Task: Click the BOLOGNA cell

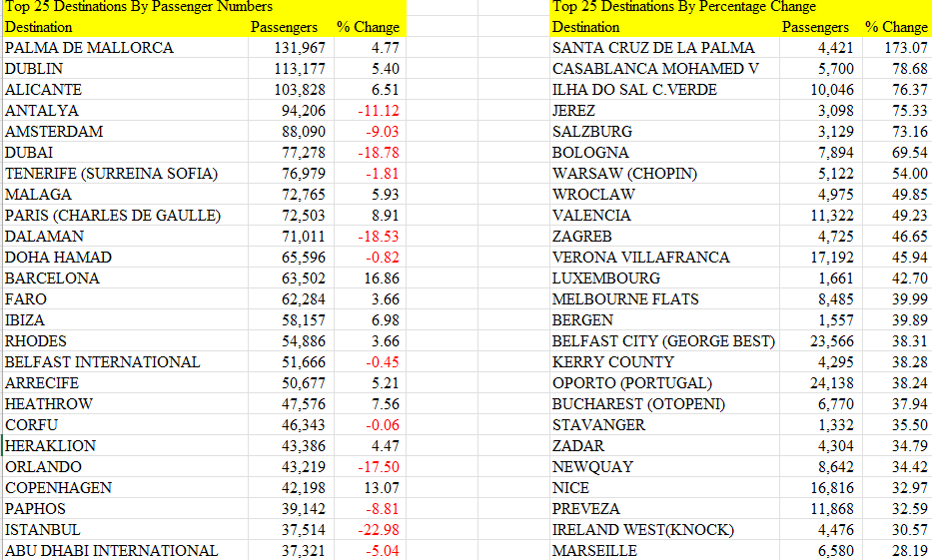Action: coord(664,153)
